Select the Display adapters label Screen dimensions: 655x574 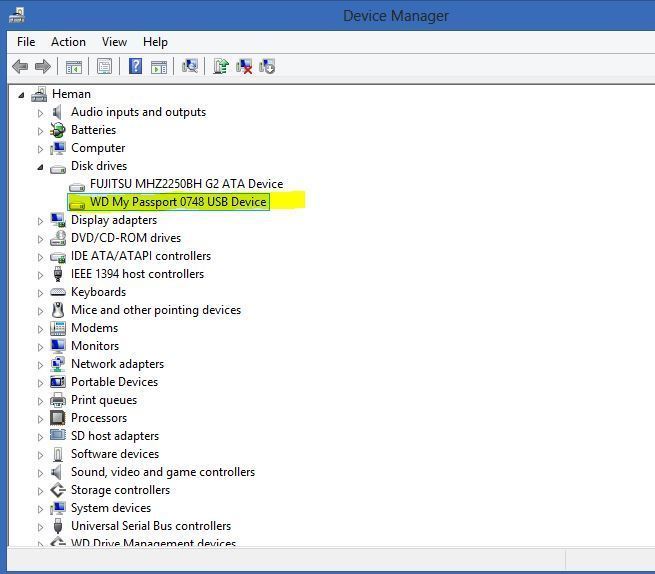tap(114, 220)
